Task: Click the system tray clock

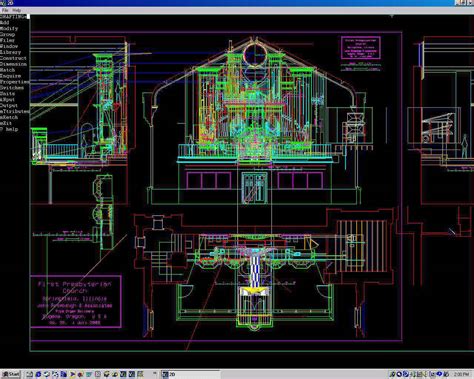Action: pos(463,375)
